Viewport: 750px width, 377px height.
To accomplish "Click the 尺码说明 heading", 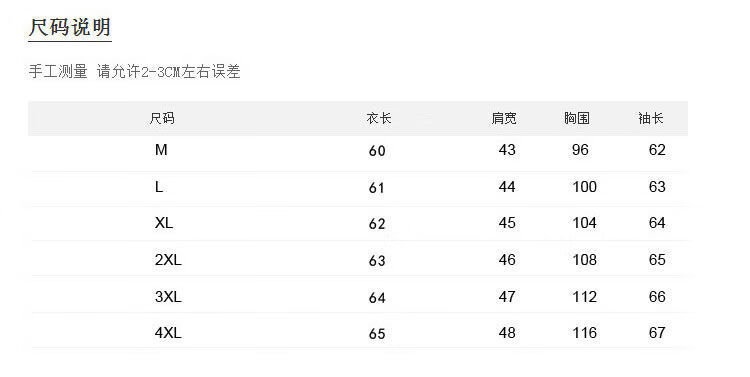I will (70, 27).
